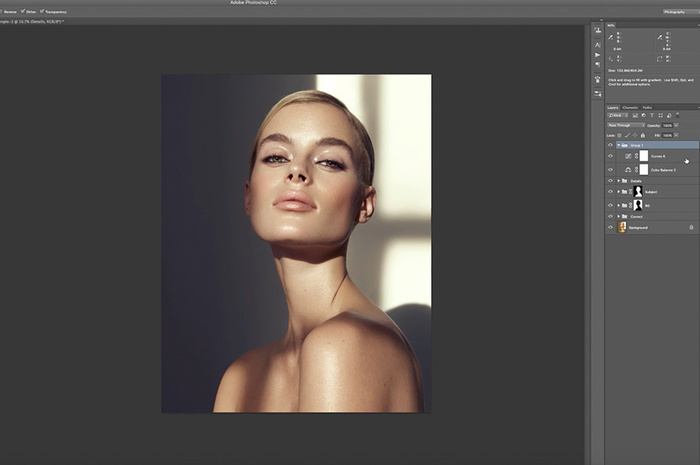Open the Character panel icon in the dock
700x465 pixels.
point(597,45)
